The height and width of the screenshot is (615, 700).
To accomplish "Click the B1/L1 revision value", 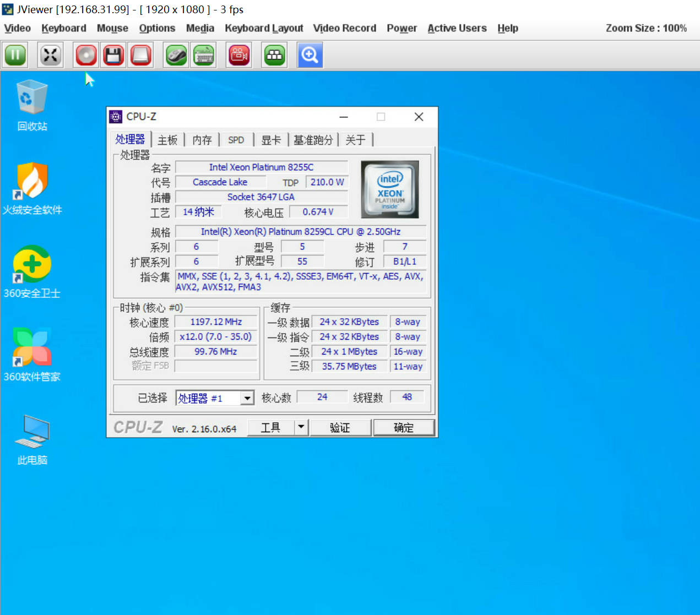I will click(405, 262).
